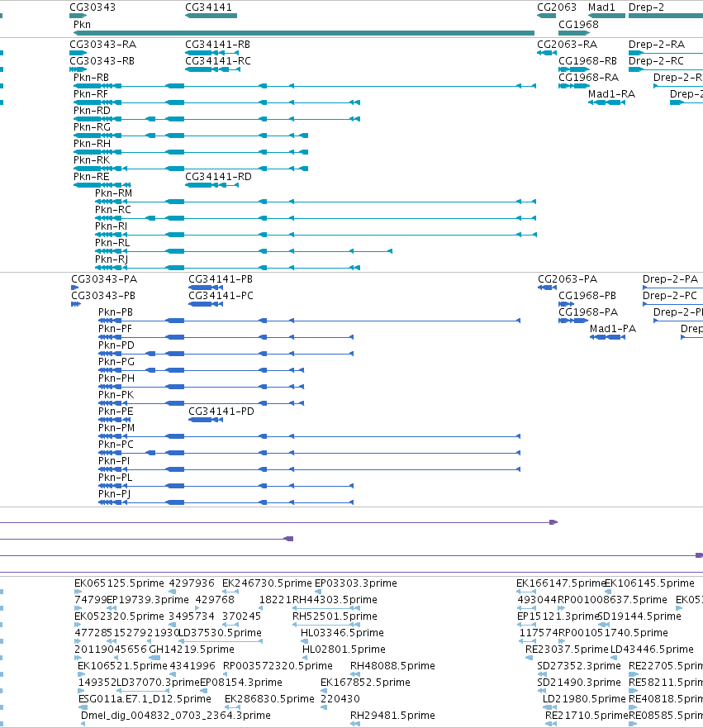Viewport: 703px width, 728px height.
Task: Select transcript label CG30343-RA
Action: [103, 45]
